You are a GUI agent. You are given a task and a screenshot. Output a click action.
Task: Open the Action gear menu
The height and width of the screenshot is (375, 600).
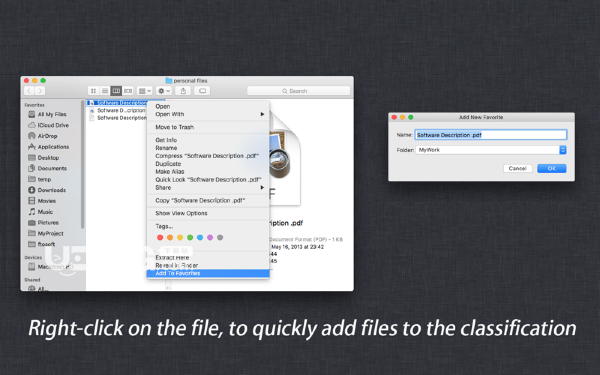pyautogui.click(x=163, y=91)
